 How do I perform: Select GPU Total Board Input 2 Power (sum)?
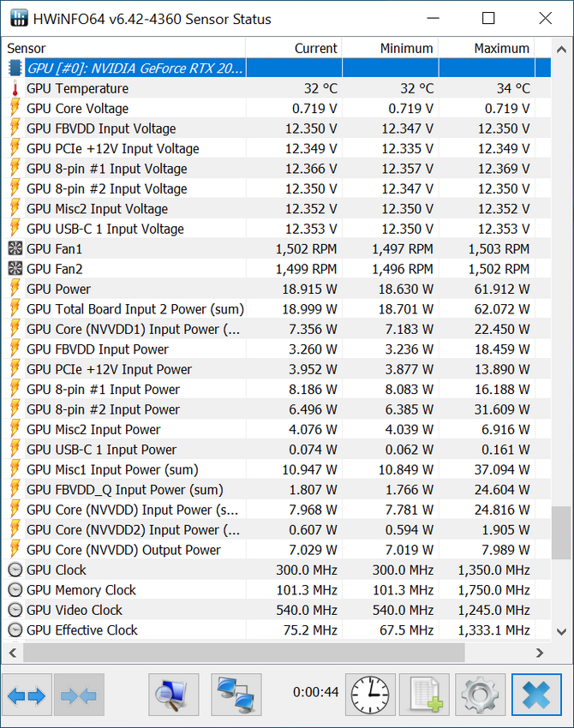click(x=135, y=308)
